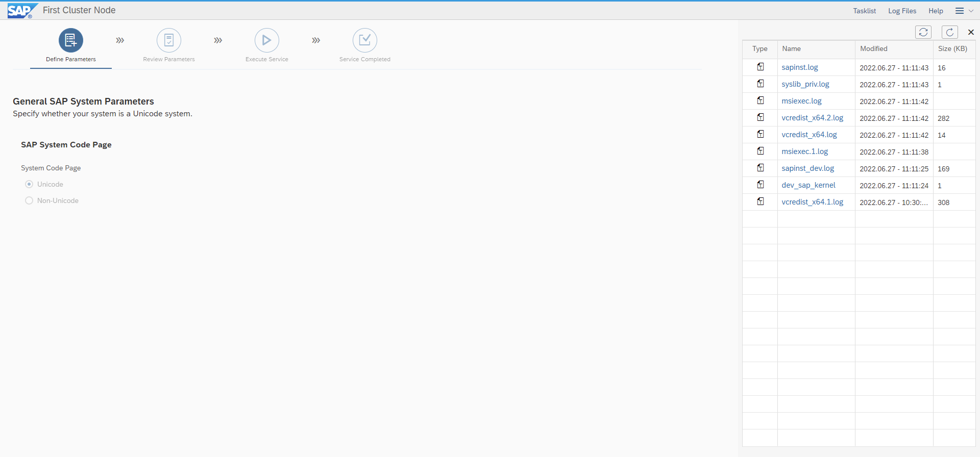Click the hamburger menu icon

coord(960,11)
